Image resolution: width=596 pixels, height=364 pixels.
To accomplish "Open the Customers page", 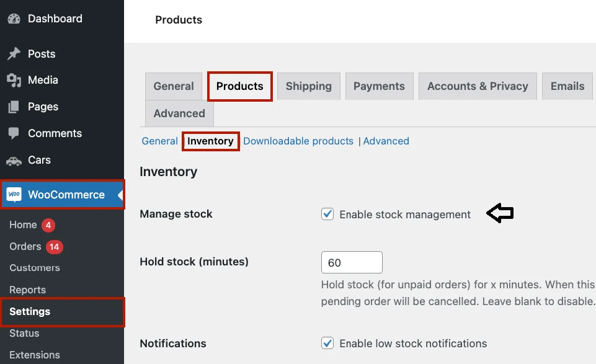I will pos(34,268).
